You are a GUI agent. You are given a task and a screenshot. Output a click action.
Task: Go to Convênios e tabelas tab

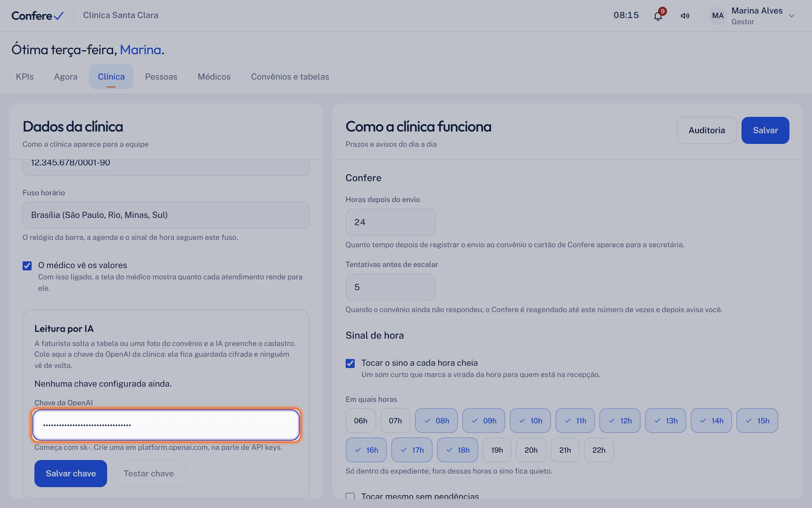[x=290, y=77]
